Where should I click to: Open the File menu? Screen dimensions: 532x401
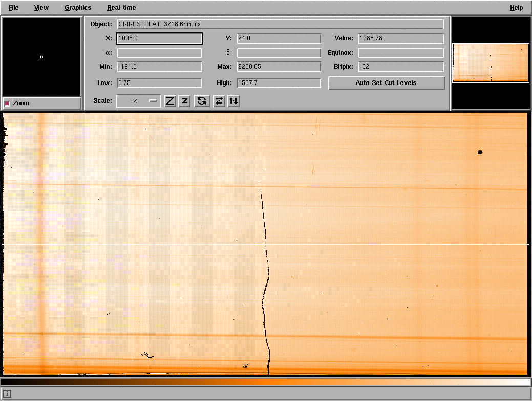[14, 8]
